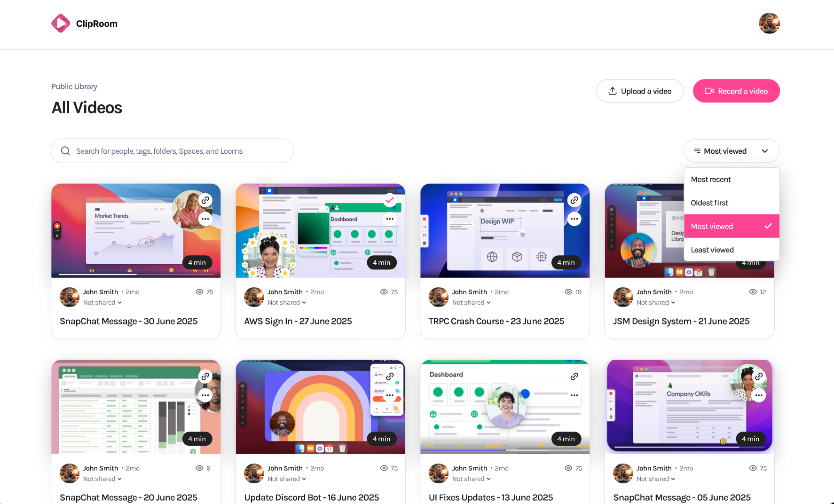Choose Least viewed from the sort menu
The width and height of the screenshot is (834, 504).
click(x=712, y=250)
